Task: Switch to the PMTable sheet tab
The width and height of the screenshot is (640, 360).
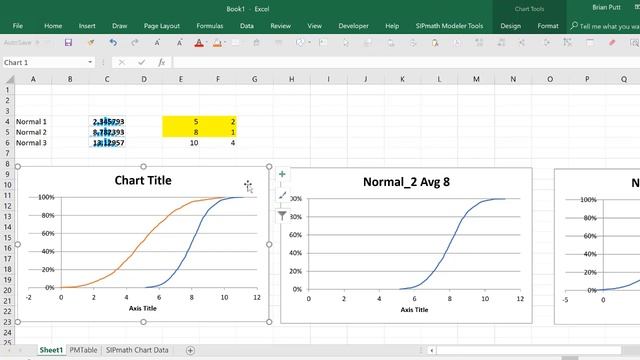Action: (x=83, y=350)
